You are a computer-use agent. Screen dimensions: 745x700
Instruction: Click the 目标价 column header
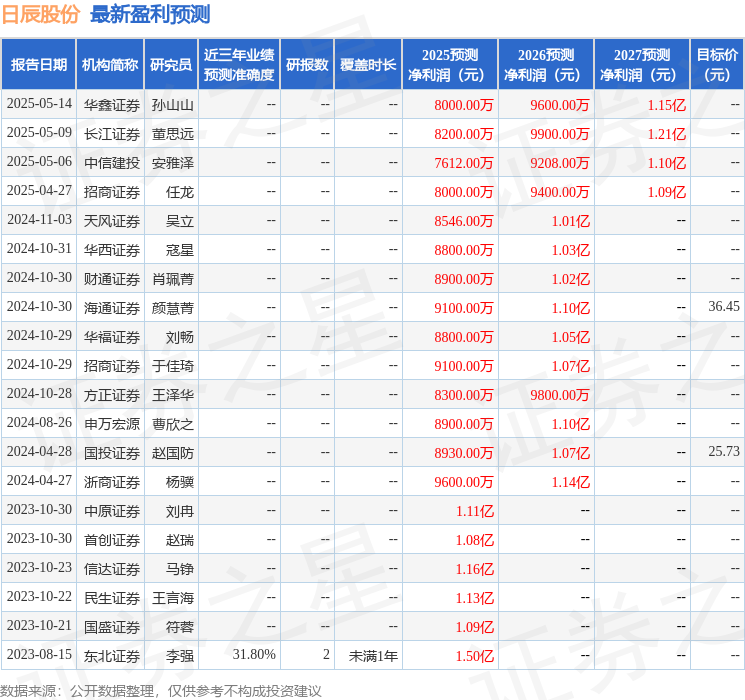click(717, 65)
